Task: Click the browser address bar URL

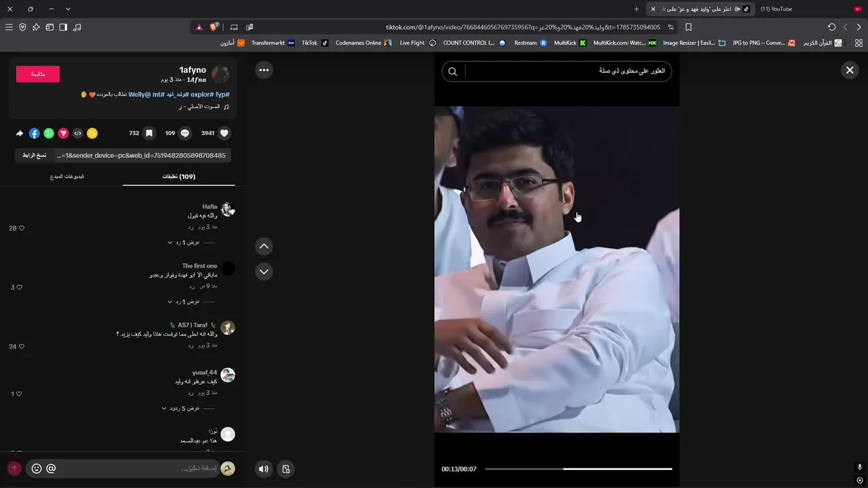Action: pos(523,27)
